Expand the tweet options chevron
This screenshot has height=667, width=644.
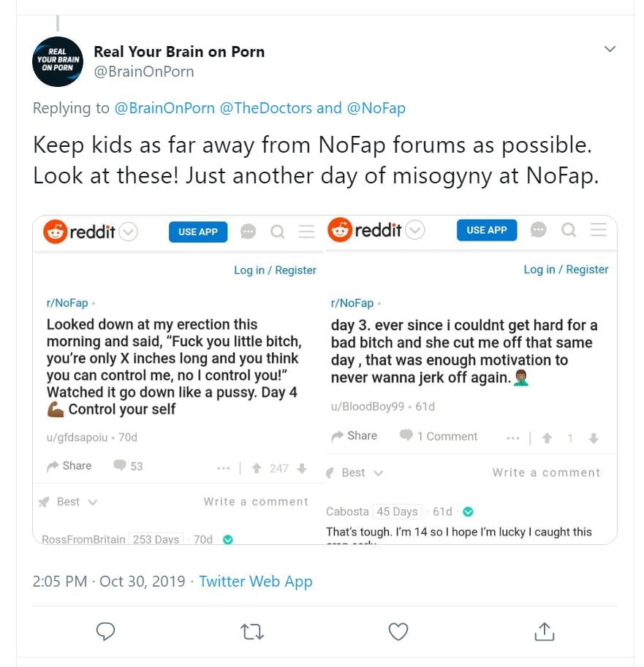610,50
